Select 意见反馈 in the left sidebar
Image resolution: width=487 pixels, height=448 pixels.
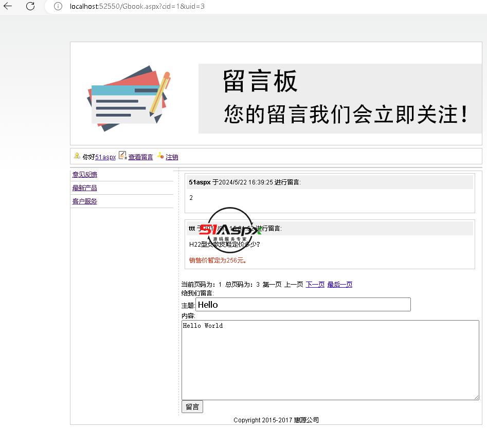click(85, 175)
